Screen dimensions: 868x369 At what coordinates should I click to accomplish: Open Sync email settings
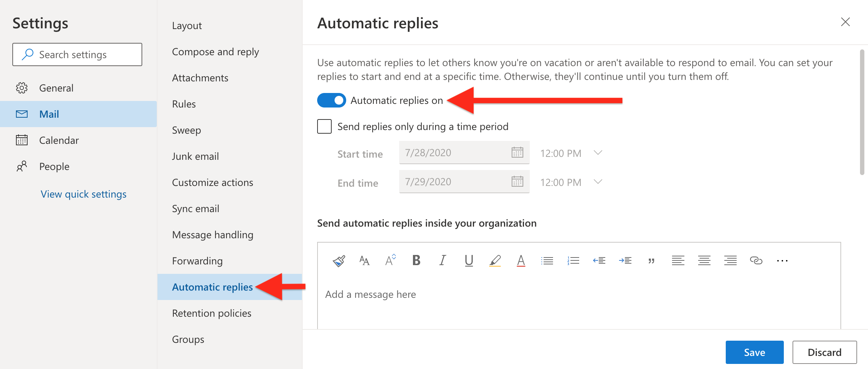click(230, 208)
